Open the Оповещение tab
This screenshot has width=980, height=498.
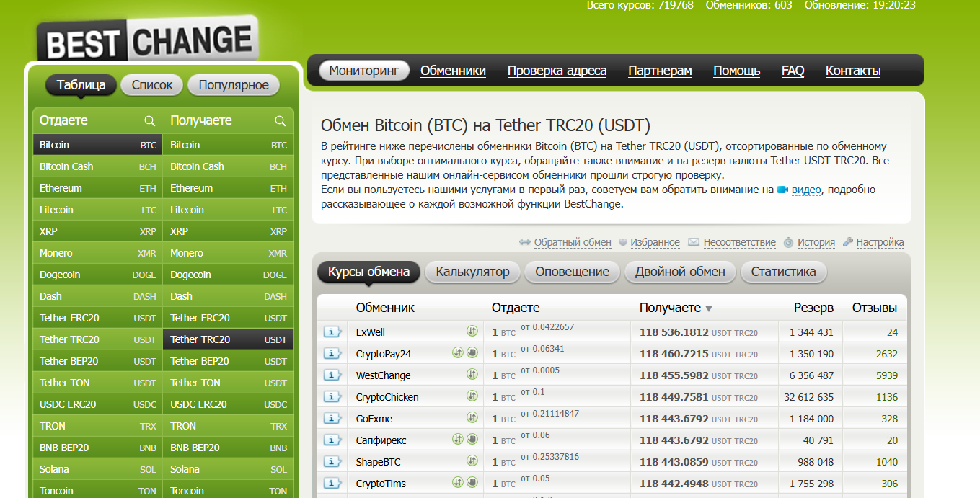[x=572, y=272]
